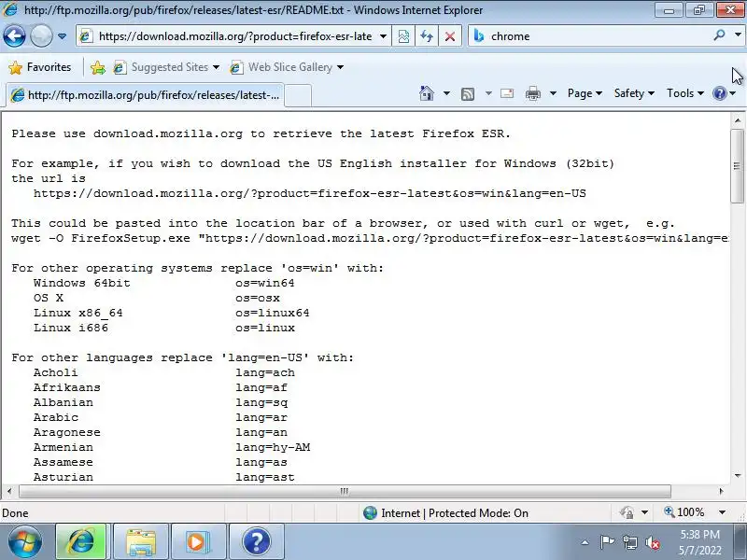Click the 'Aragonese' language row
The width and height of the screenshot is (747, 560).
66,432
